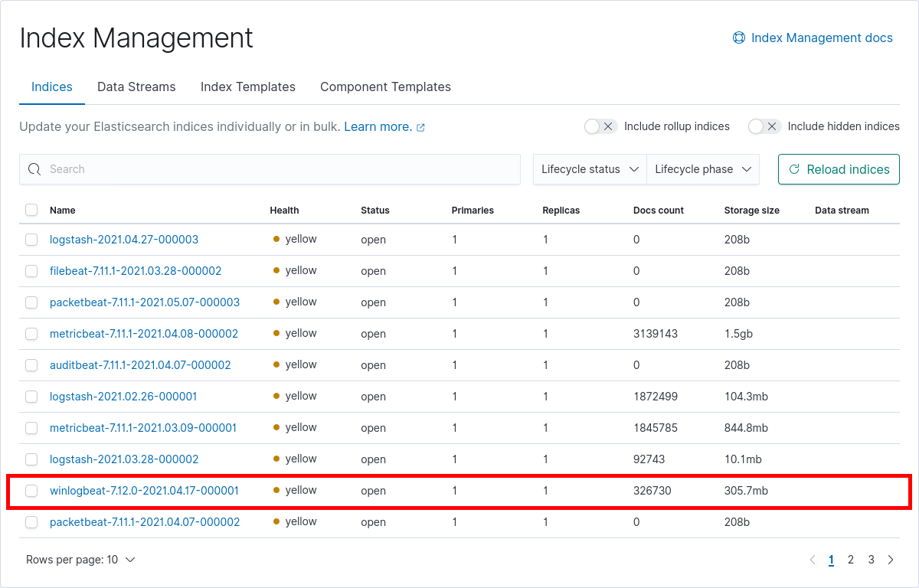Open index logstash-2021.03.28-000002
Viewport: 919px width, 588px height.
[x=124, y=459]
